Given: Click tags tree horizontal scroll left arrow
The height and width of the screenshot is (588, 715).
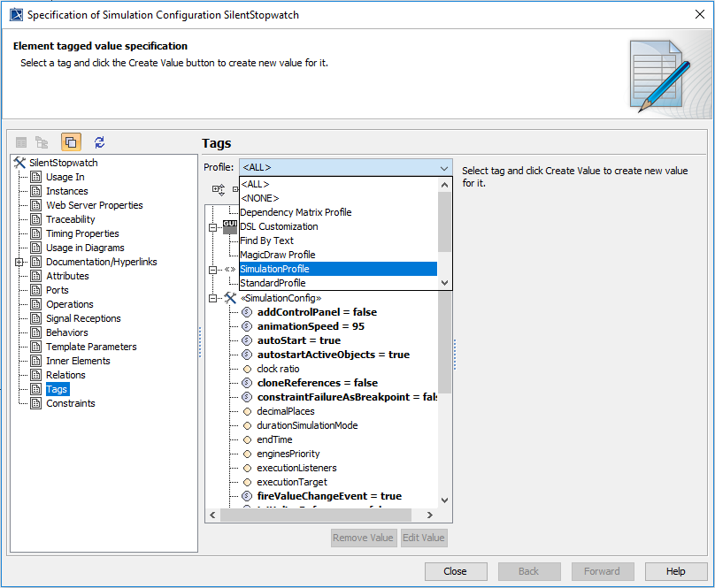Looking at the screenshot, I should pos(212,515).
